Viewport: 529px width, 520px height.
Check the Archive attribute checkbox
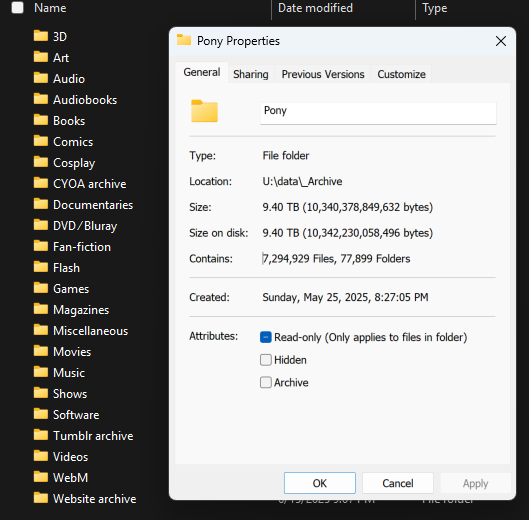pos(266,382)
